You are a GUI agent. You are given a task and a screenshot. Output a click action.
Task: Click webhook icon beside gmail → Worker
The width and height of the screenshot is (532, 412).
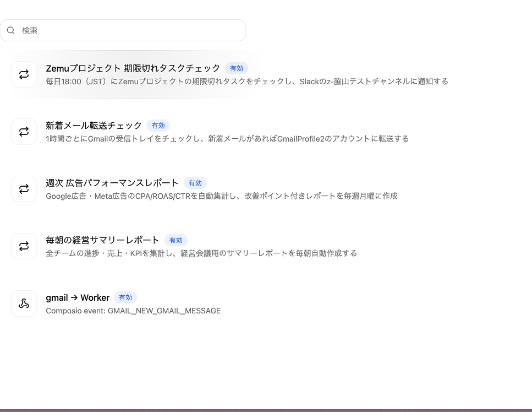coord(24,303)
